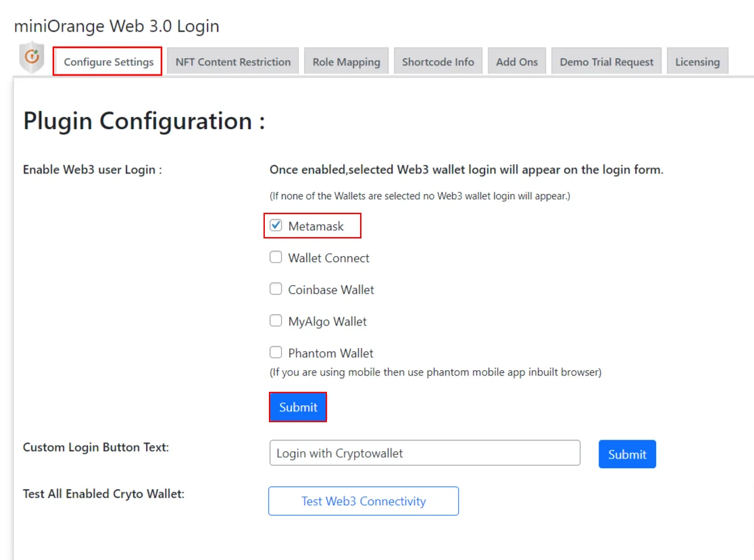The image size is (754, 560).
Task: Check the MyAlgo Wallet option
Action: click(276, 321)
